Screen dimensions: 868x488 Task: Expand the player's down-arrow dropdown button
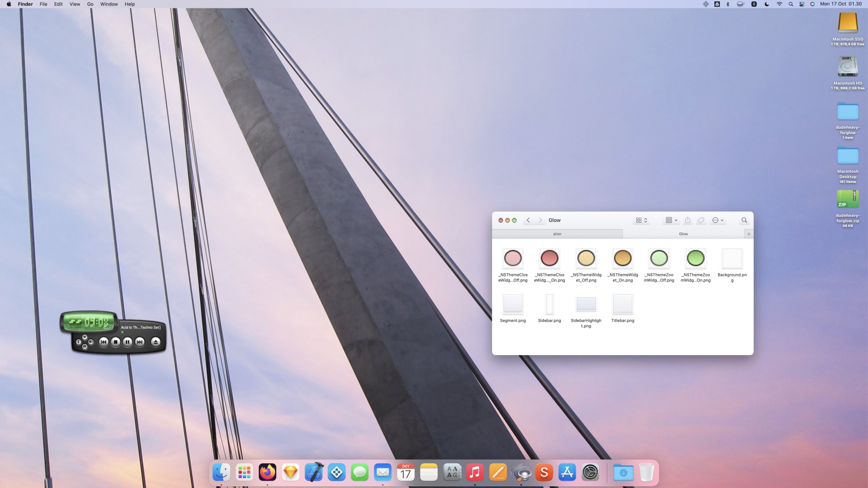(x=85, y=337)
